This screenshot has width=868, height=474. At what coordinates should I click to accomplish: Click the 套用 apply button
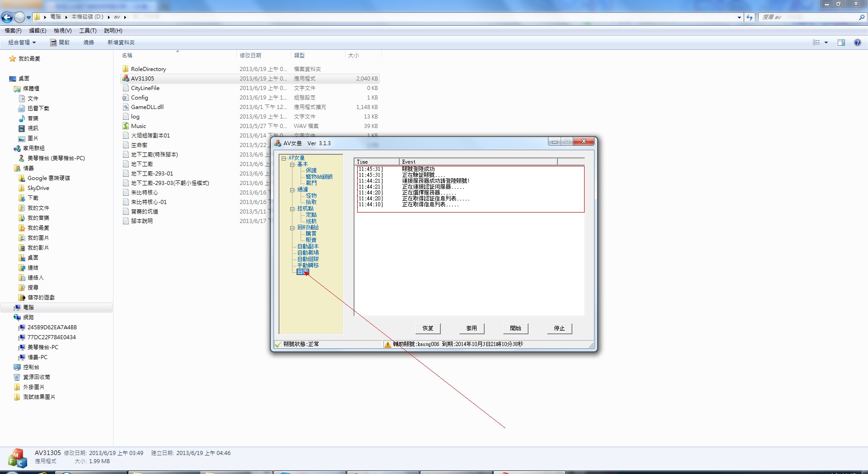coord(472,328)
